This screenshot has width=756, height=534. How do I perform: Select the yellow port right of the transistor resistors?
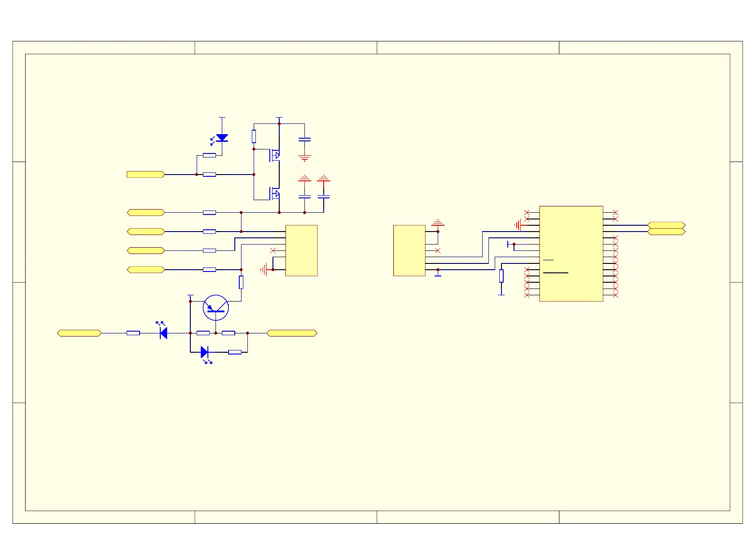coord(292,333)
